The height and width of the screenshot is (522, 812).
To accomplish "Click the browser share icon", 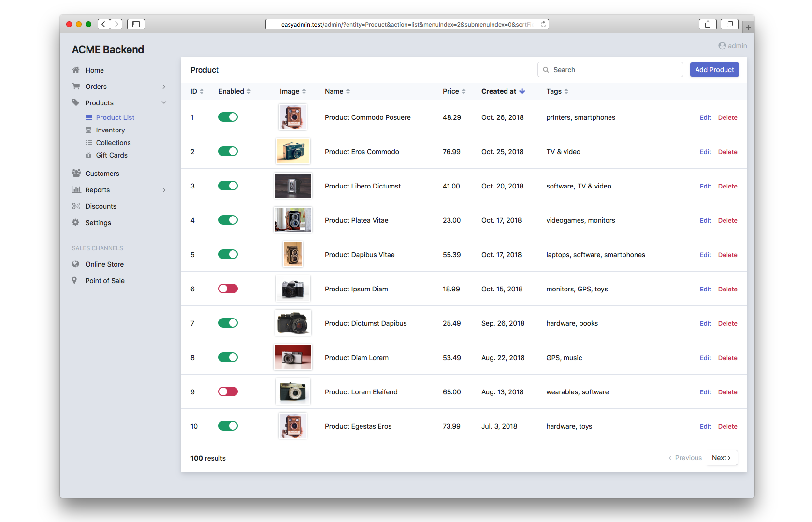I will tap(708, 24).
